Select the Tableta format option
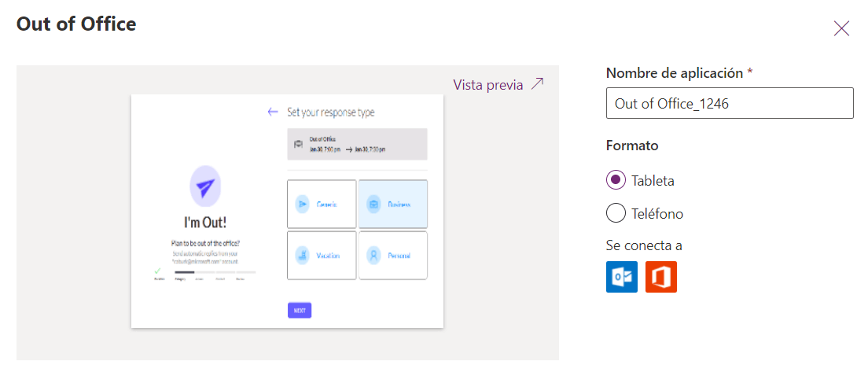The width and height of the screenshot is (868, 376). (x=616, y=180)
